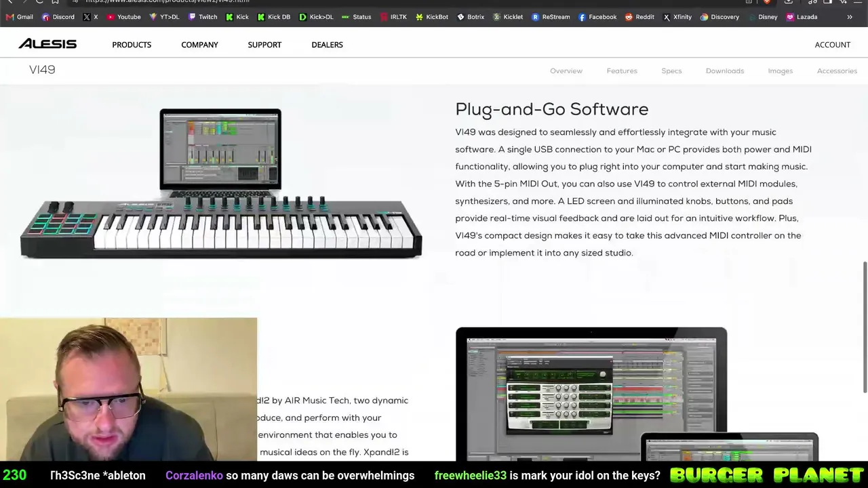
Task: Click the page's vertical scrollbar thumb
Action: click(x=865, y=327)
